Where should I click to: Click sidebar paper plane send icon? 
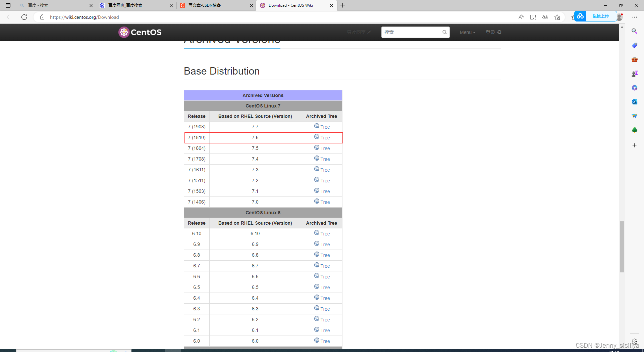(x=634, y=116)
